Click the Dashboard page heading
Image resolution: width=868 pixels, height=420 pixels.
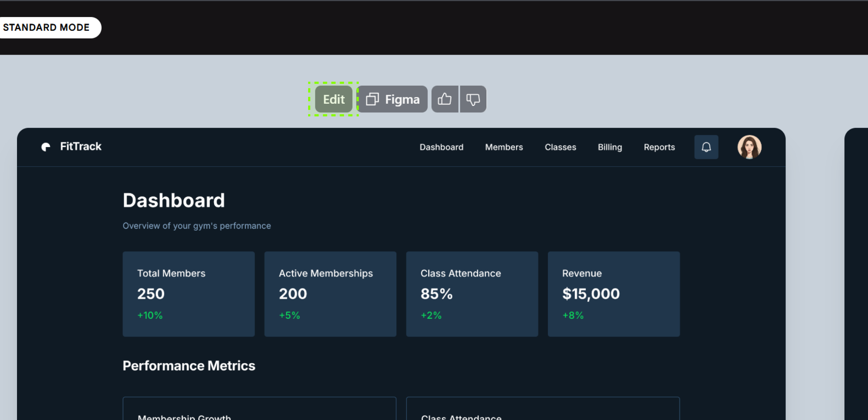pyautogui.click(x=174, y=200)
